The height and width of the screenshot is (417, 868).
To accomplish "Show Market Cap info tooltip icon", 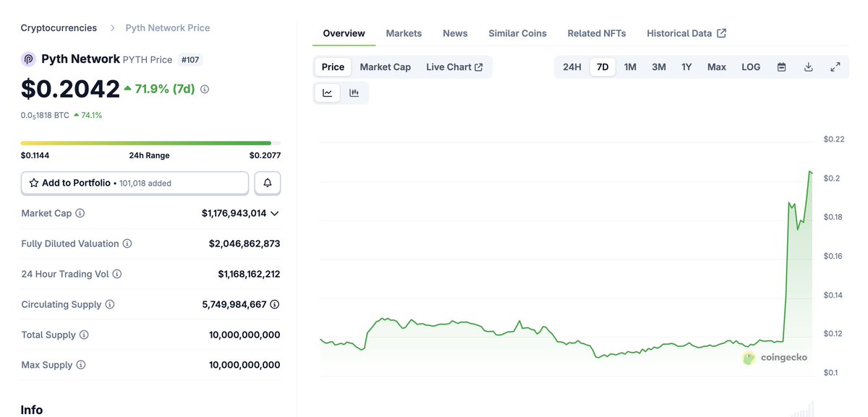I will [x=80, y=213].
